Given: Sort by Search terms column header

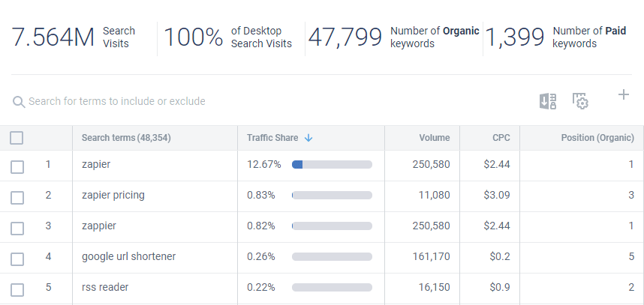Looking at the screenshot, I should click(x=126, y=138).
